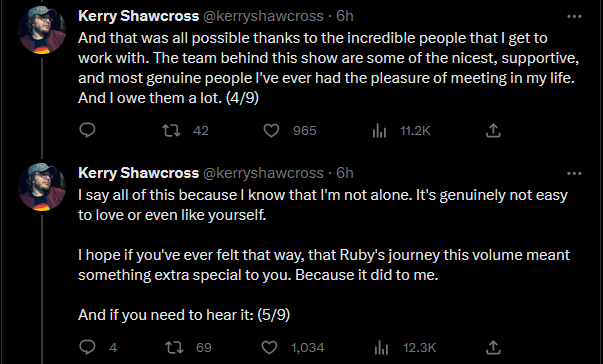Open Kerry Shawcross profile from second tweet name
The image size is (603, 364).
(x=138, y=173)
